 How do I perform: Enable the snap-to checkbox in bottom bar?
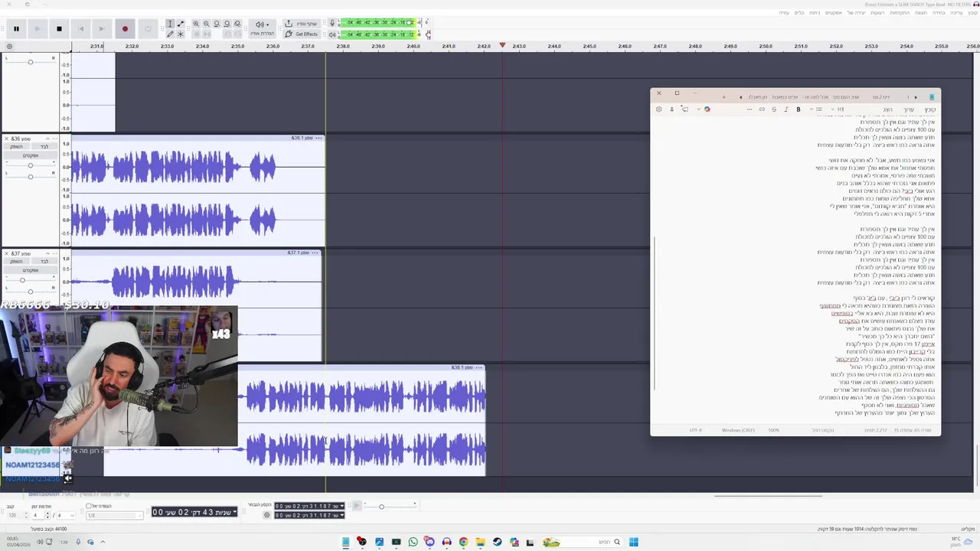pyautogui.click(x=89, y=506)
